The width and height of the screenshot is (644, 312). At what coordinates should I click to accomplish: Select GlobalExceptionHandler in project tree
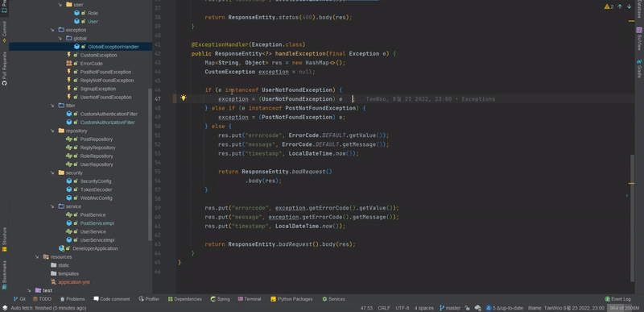tap(114, 47)
